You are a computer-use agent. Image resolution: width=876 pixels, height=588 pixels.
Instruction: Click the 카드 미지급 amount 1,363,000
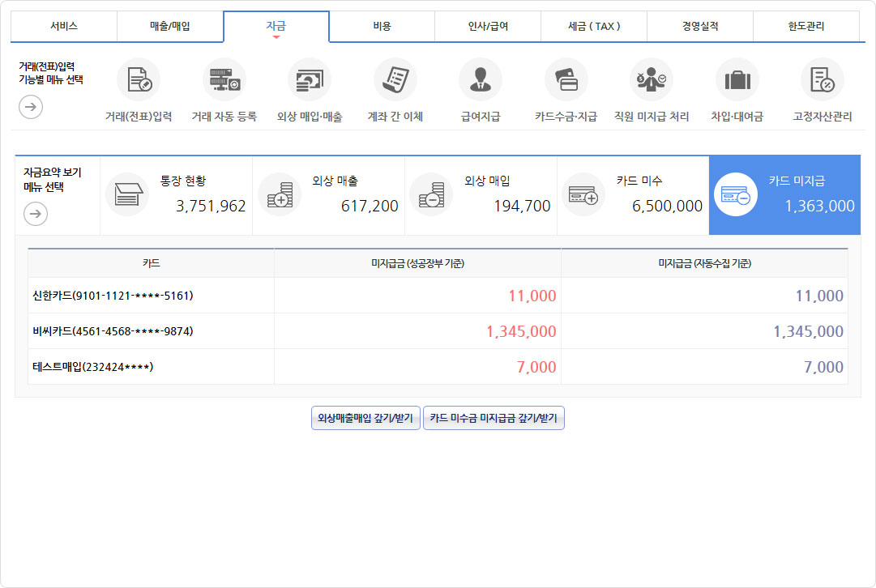(819, 206)
